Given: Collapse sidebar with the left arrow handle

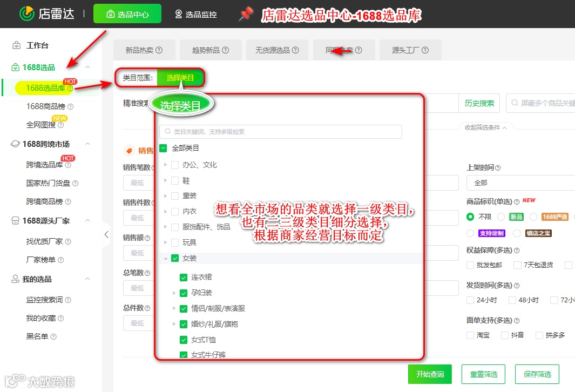Looking at the screenshot, I should (106, 234).
